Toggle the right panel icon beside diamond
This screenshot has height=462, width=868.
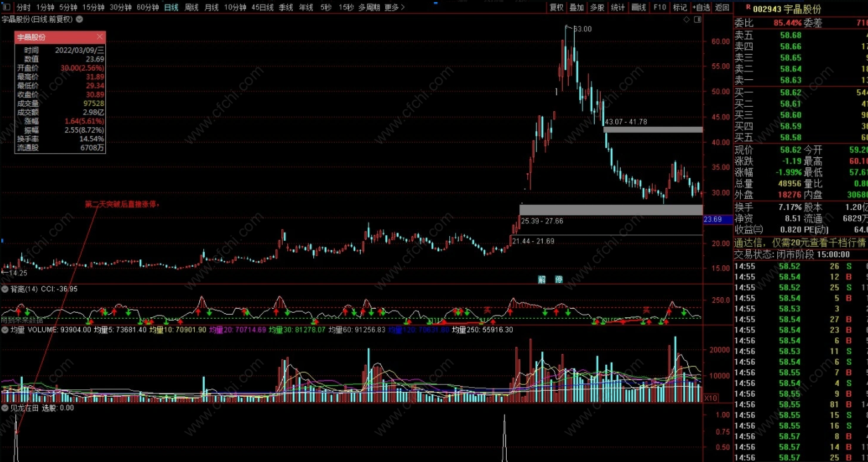[697, 20]
